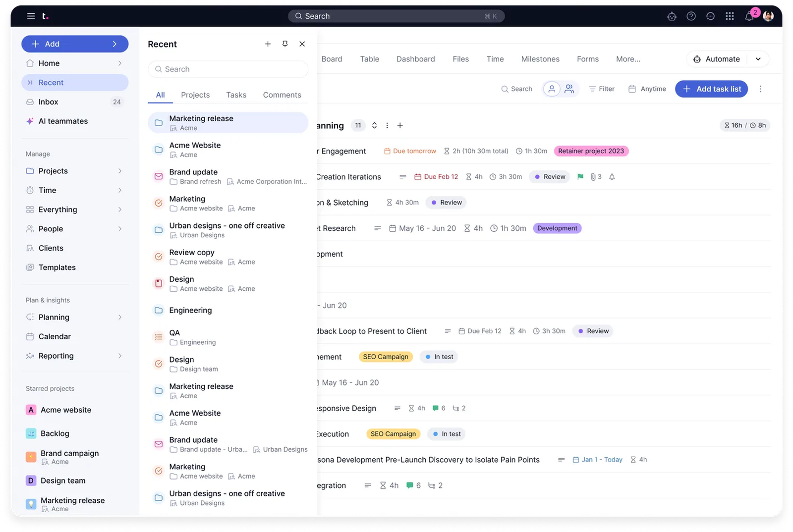Expand the Everything submenu chevron
This screenshot has height=532, width=793.
[x=120, y=210]
